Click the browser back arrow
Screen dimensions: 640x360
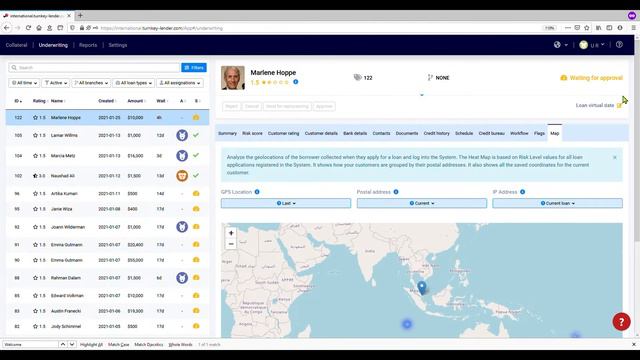7,28
